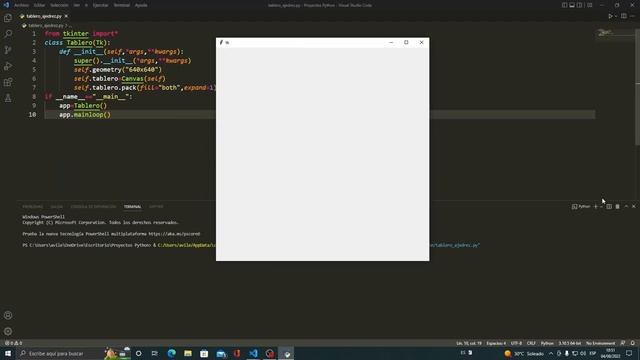
Task: Change end-of-line sequence CRLF
Action: pyautogui.click(x=531, y=343)
